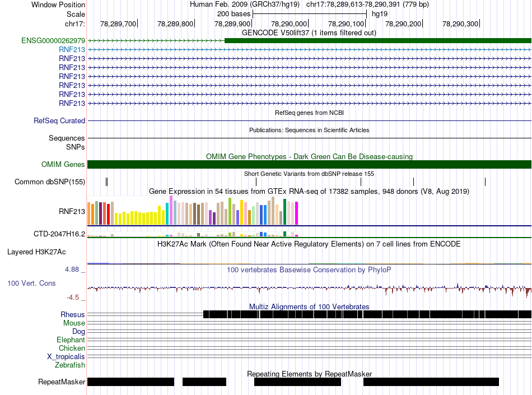Screen dimensions: 532x395
Task: Select the X_tropicalis alignment label
Action: pyautogui.click(x=66, y=357)
